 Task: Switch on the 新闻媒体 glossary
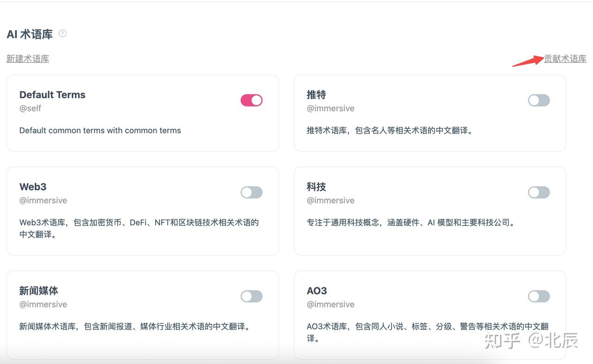(x=252, y=296)
